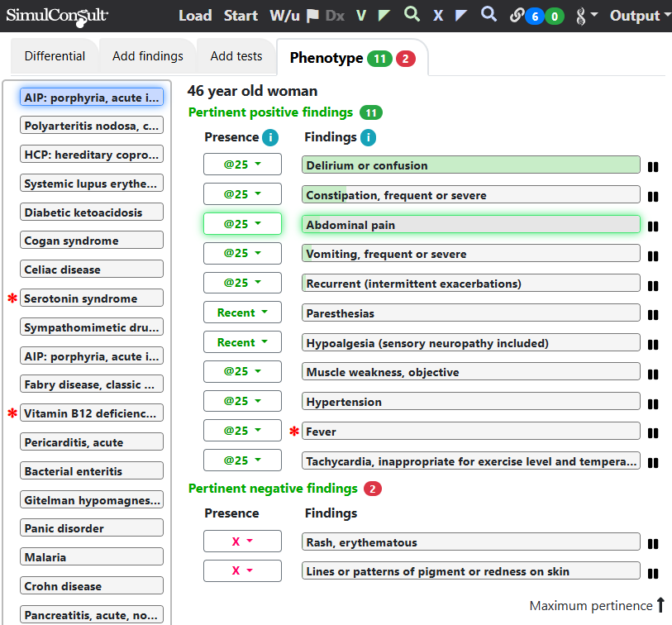Open presence dropdown for Constipation
The image size is (672, 625).
(242, 193)
